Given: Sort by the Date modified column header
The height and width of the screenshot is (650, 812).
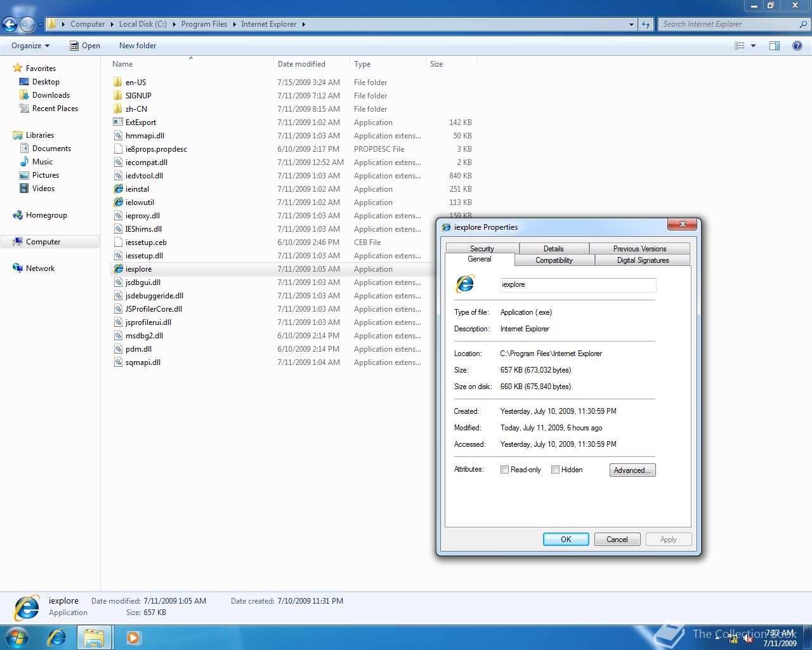Looking at the screenshot, I should pyautogui.click(x=311, y=64).
